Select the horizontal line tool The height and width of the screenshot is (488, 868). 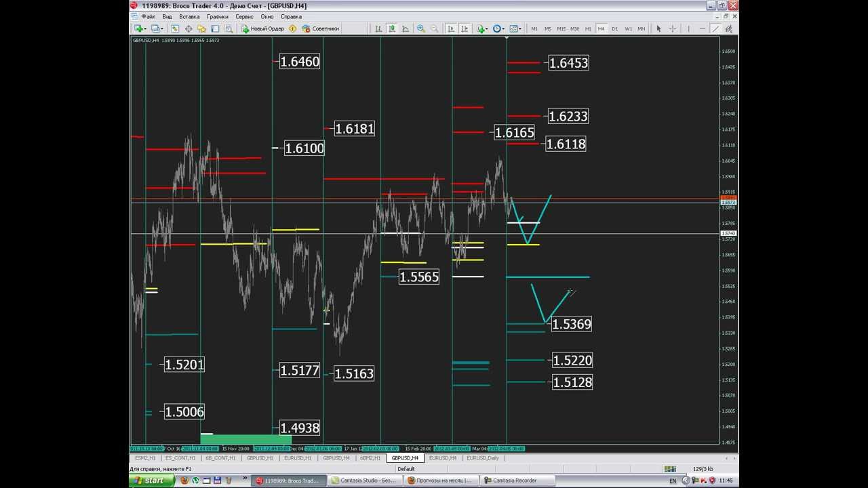point(702,28)
